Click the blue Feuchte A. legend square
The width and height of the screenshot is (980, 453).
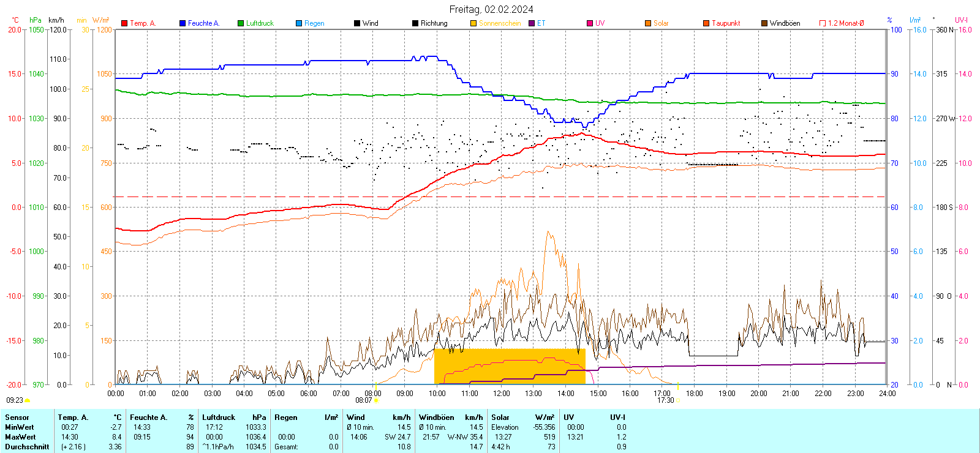(x=183, y=23)
